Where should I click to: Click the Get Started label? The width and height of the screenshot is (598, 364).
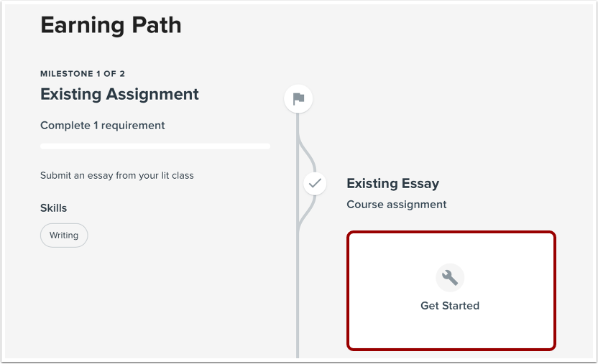coord(450,306)
